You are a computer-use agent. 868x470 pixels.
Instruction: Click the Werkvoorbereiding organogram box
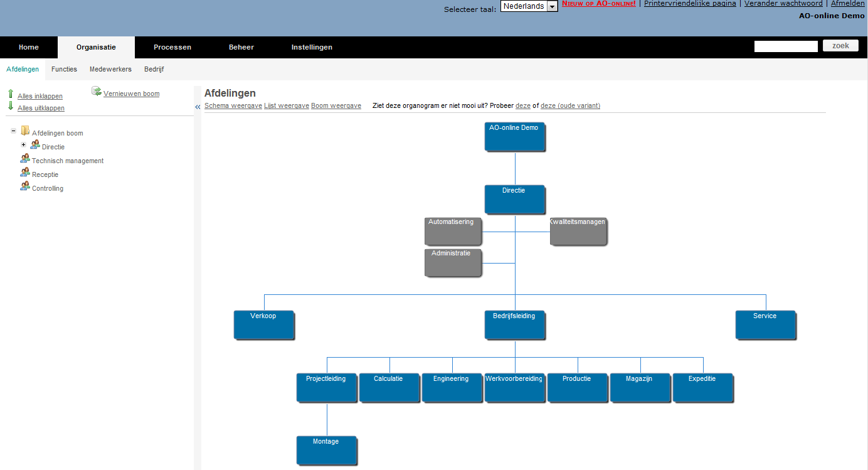[515, 388]
